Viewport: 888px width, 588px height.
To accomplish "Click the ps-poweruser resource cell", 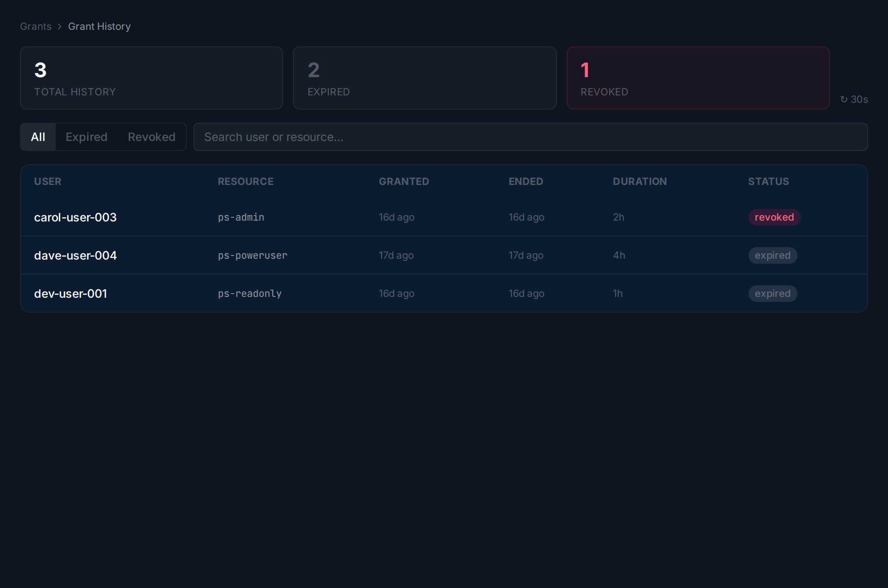I will (253, 255).
